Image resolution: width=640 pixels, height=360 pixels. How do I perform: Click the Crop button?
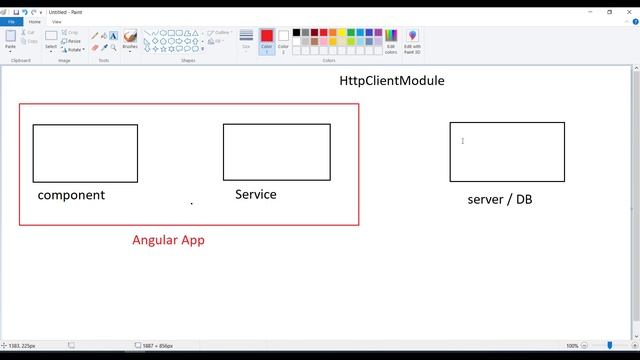click(70, 32)
